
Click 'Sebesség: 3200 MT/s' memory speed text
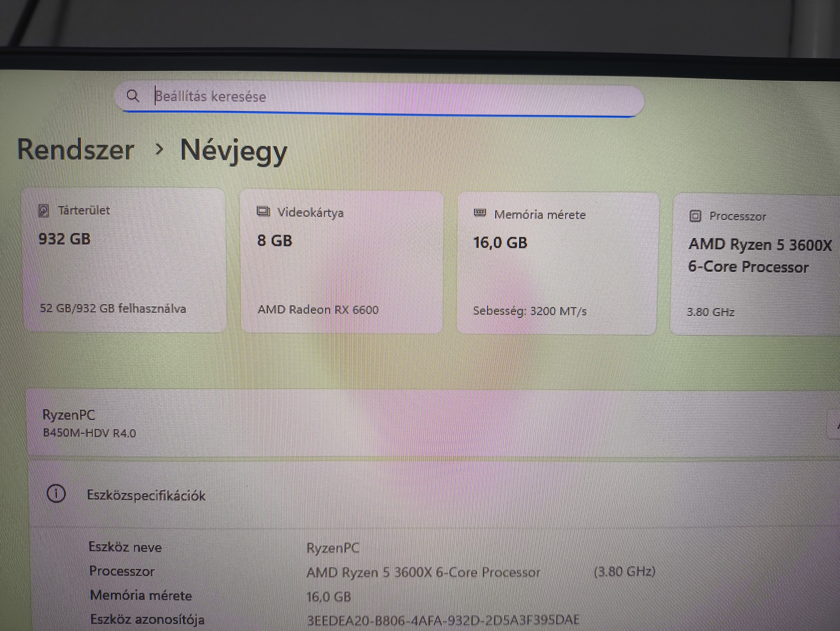coord(530,311)
